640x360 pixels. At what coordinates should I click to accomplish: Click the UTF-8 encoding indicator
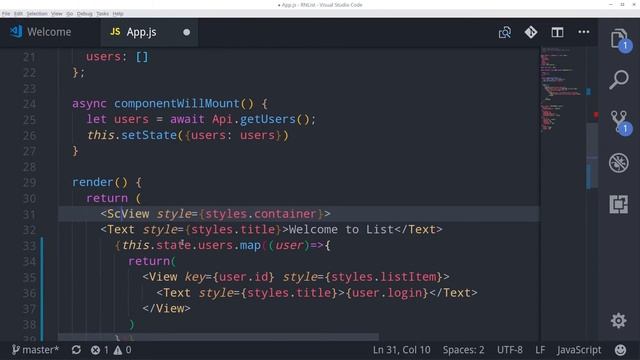509,350
